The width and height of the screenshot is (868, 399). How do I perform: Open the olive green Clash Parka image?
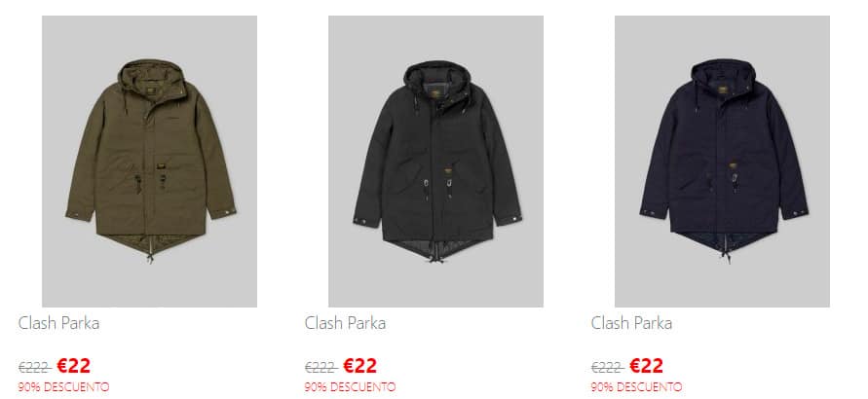149,161
